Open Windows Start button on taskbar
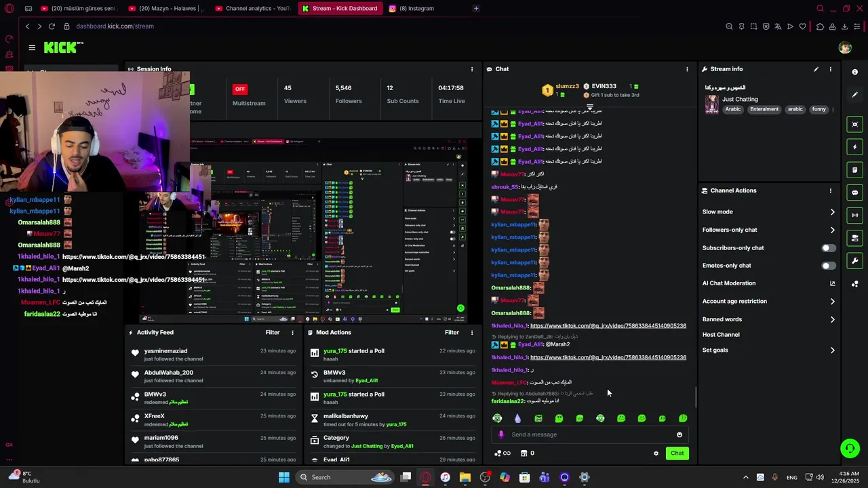 284,477
